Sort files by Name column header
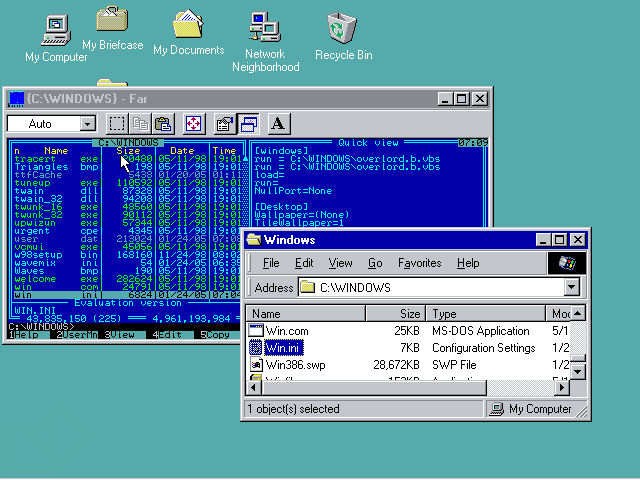640x480 pixels. (x=305, y=313)
